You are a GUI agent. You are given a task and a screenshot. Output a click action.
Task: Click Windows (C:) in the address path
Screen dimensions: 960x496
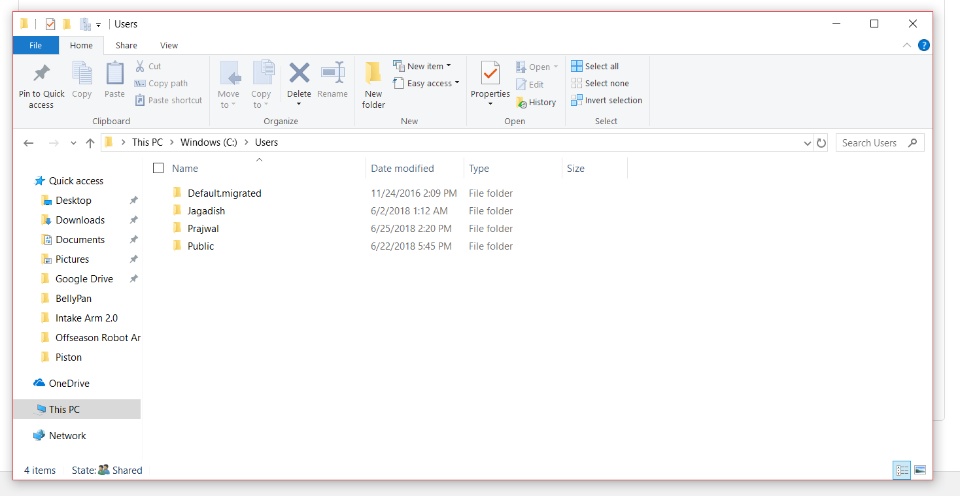(x=208, y=142)
